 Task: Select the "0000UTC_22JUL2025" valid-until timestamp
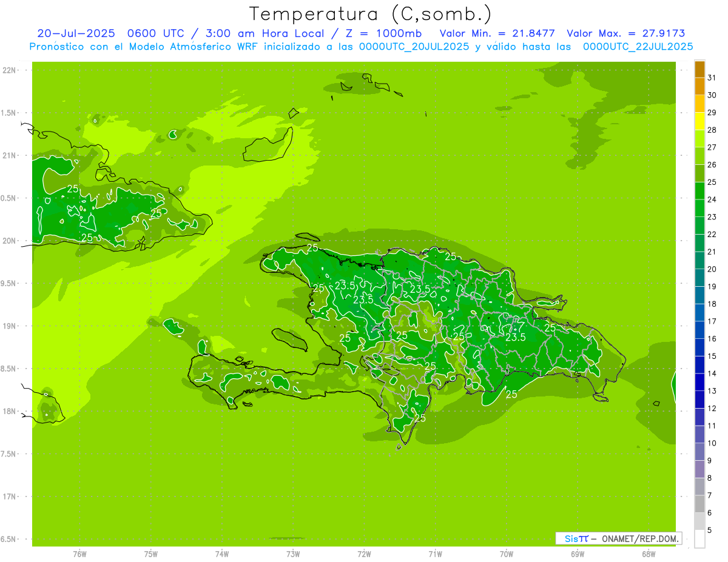(x=638, y=46)
